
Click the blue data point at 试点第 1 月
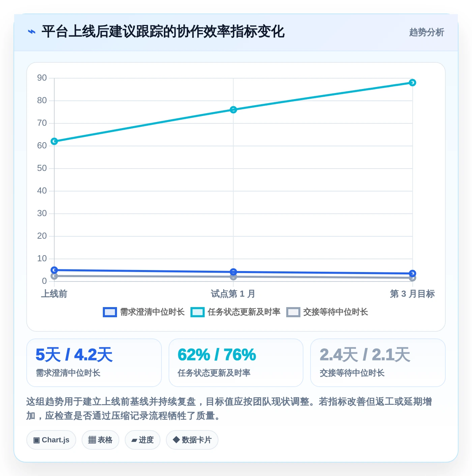tap(233, 272)
